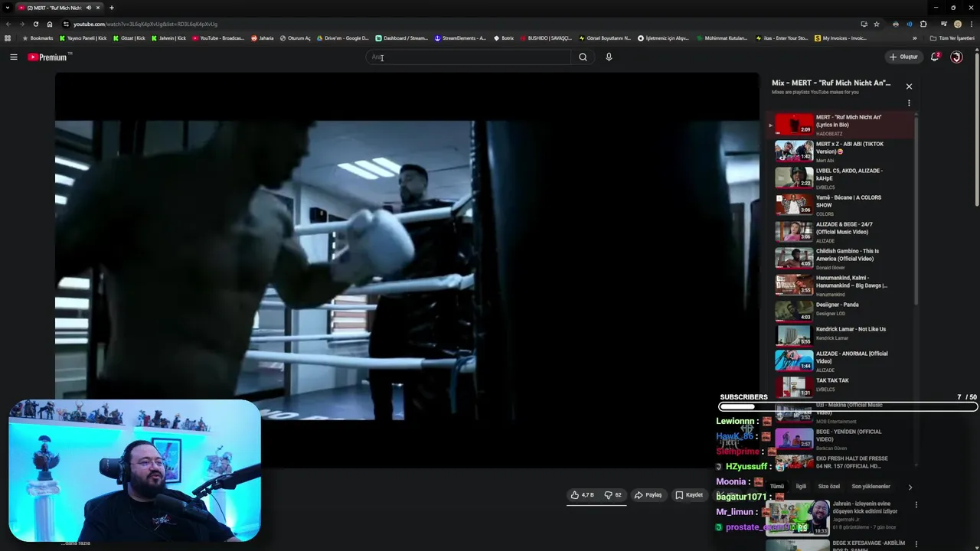
Task: Select ALIZADE & BEGE - 24/7 video
Action: click(x=841, y=231)
